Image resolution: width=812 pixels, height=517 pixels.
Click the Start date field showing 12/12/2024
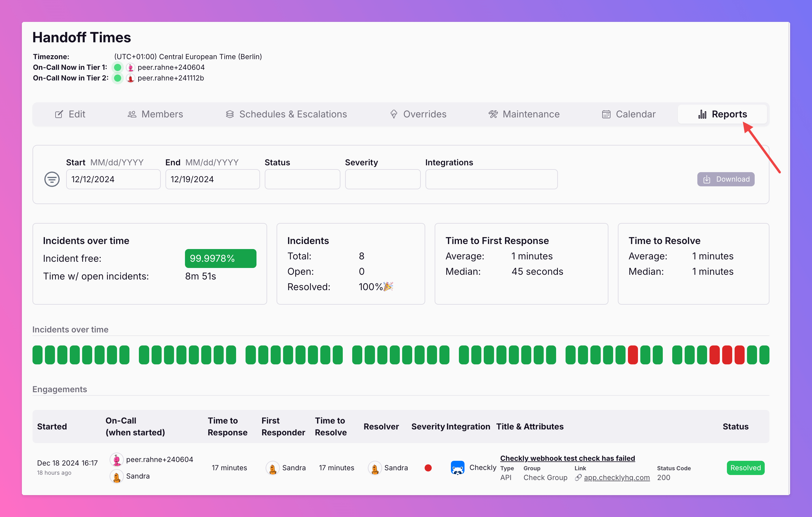pos(113,179)
